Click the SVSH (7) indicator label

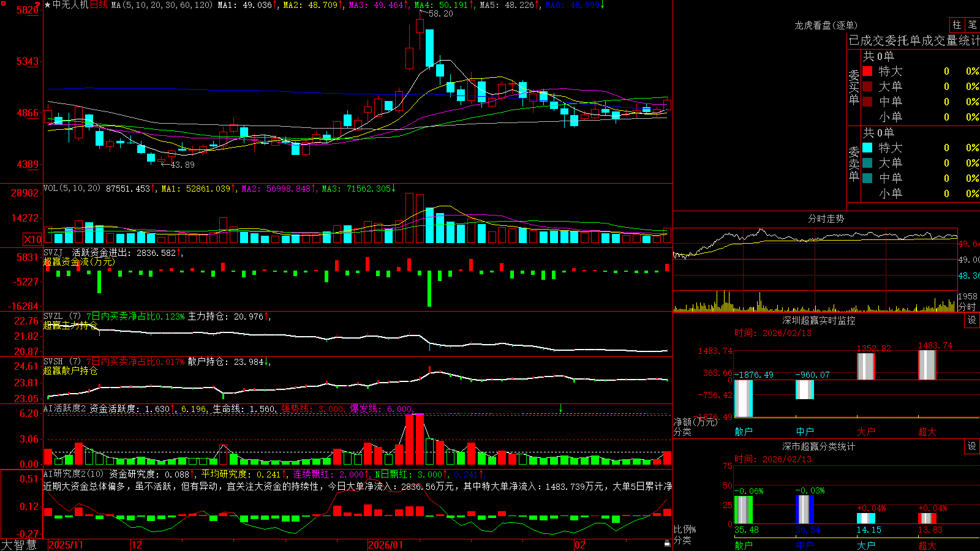pyautogui.click(x=62, y=362)
